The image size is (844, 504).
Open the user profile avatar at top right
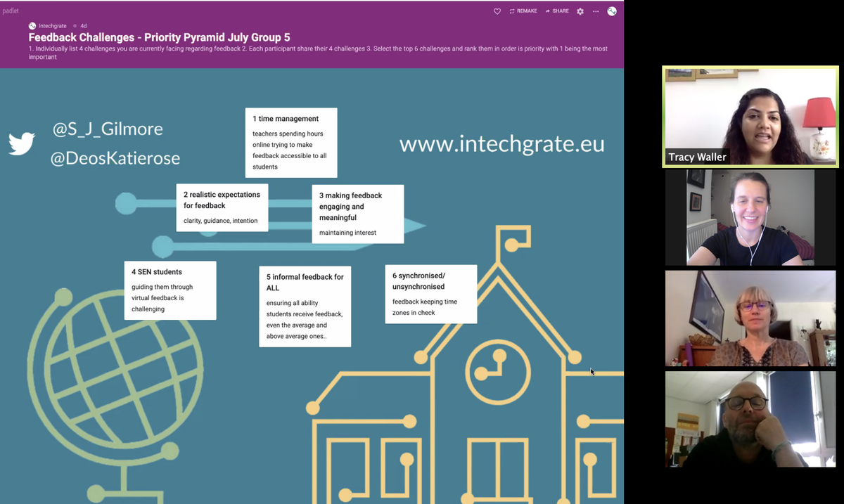pos(612,11)
